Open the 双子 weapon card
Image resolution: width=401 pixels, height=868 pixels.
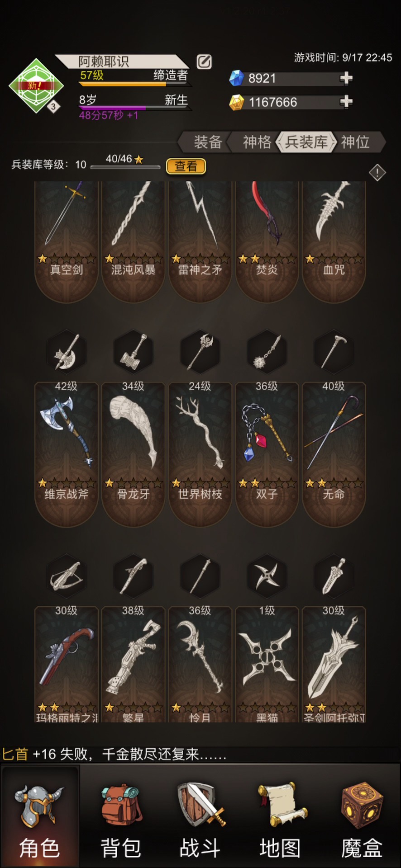[267, 454]
